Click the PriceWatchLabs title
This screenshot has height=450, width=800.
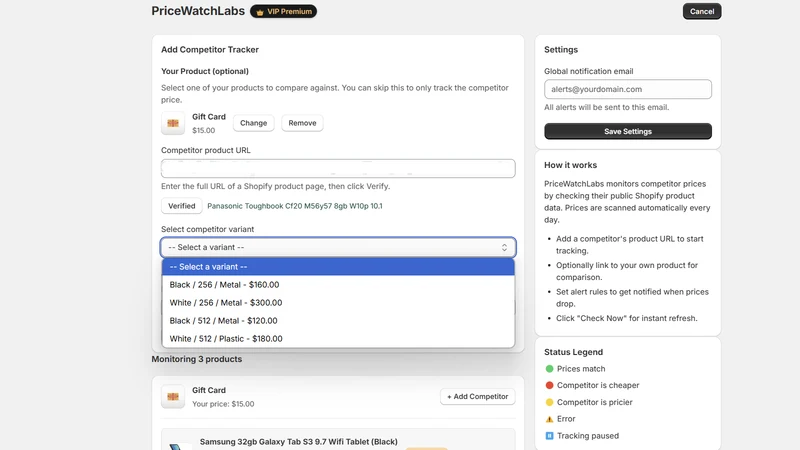[198, 11]
